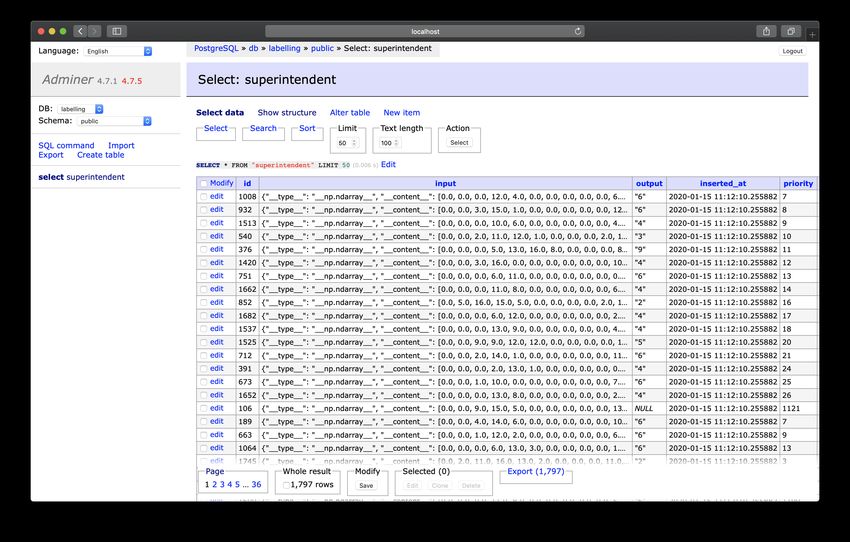Click the Logout button
This screenshot has width=850, height=542.
(792, 51)
